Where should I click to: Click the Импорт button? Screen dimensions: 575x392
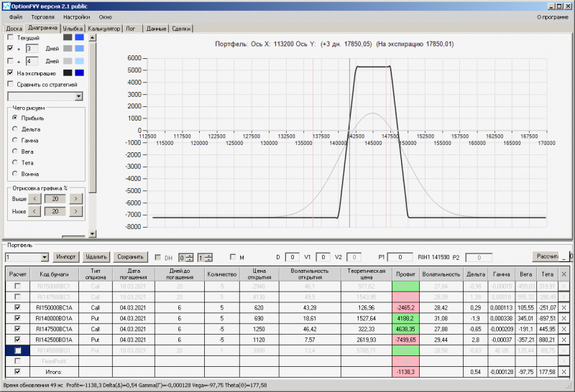point(66,257)
